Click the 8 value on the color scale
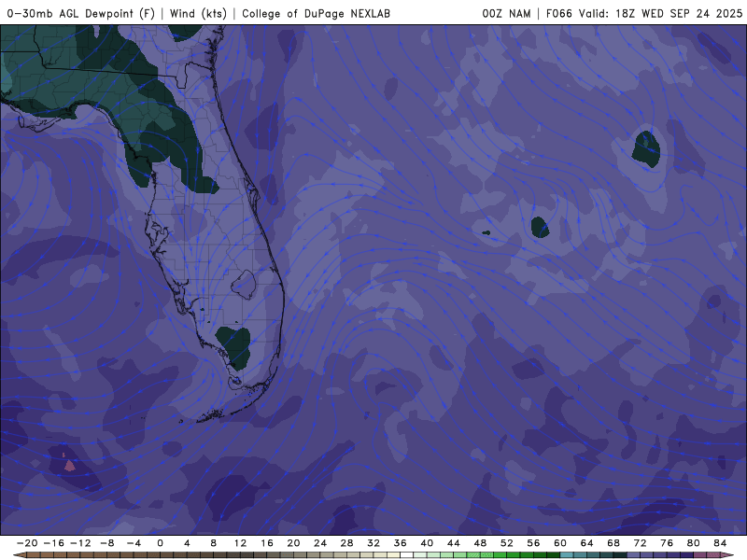 pos(214,543)
